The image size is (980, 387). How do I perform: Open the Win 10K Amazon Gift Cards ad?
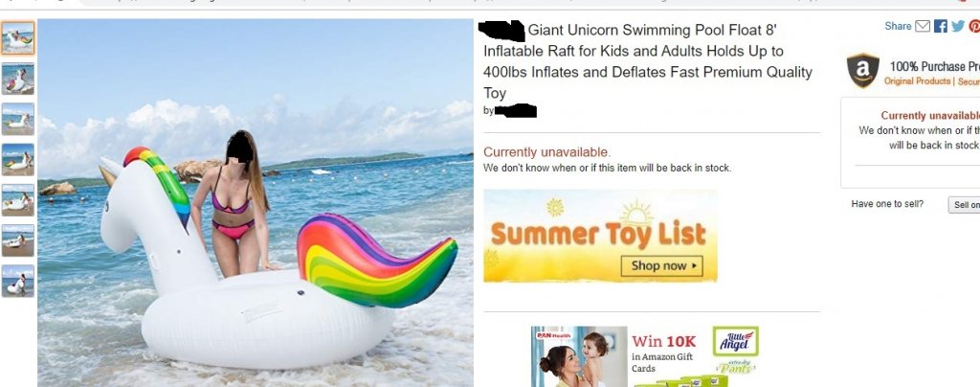(x=645, y=356)
